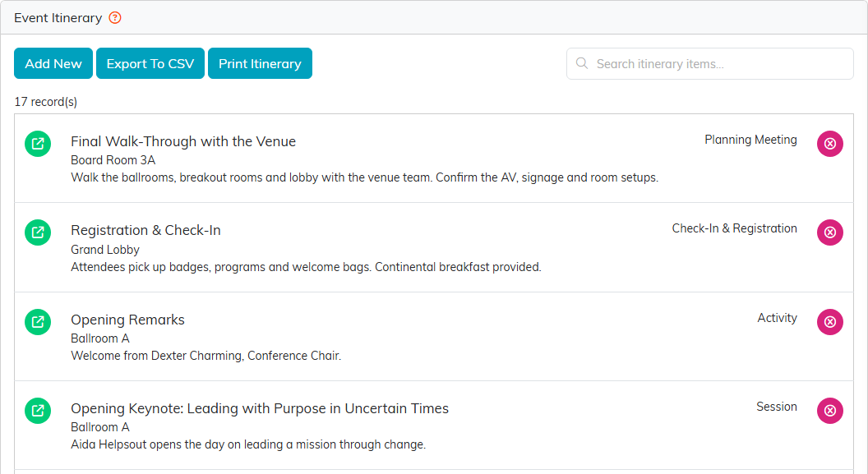This screenshot has height=474, width=868.
Task: Open the Event Itinerary help icon
Action: coord(115,18)
